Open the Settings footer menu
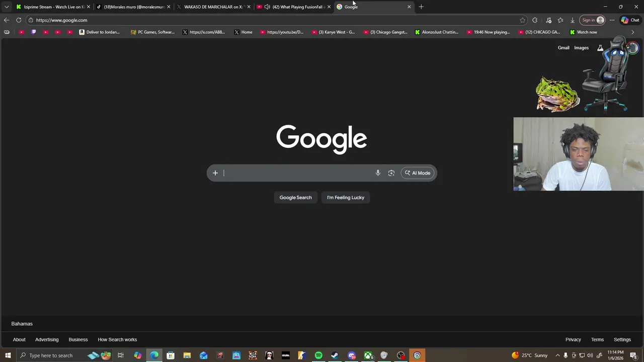This screenshot has height=362, width=644. (622, 340)
